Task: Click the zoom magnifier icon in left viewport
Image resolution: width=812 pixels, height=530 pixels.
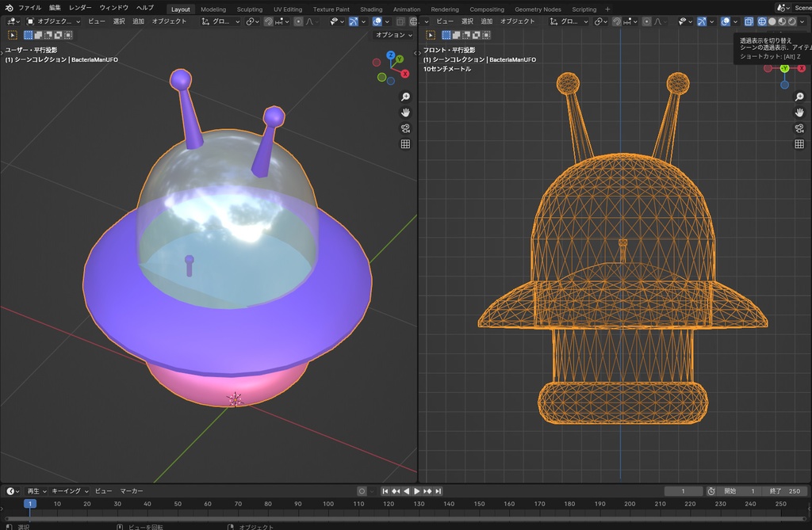Action: click(405, 97)
